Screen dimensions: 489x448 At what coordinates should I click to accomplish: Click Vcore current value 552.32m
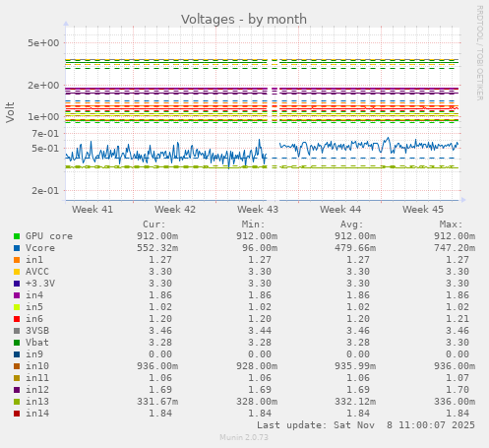point(157,248)
